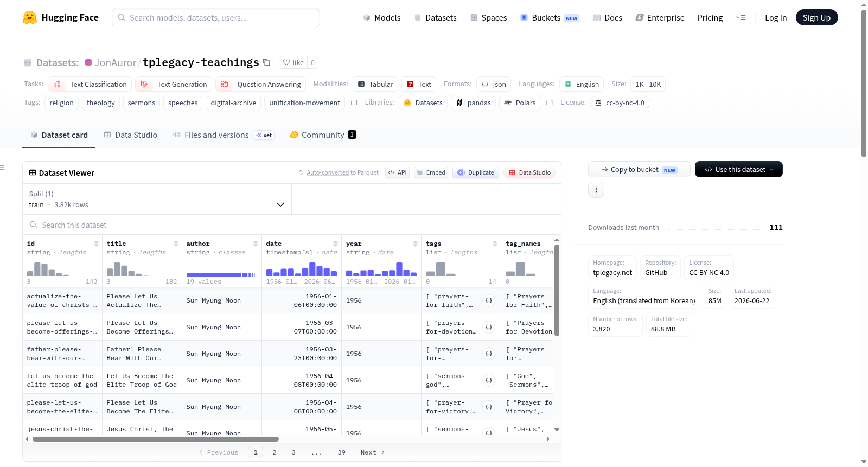Expand tags cell for Become Offerings row

tap(489, 327)
